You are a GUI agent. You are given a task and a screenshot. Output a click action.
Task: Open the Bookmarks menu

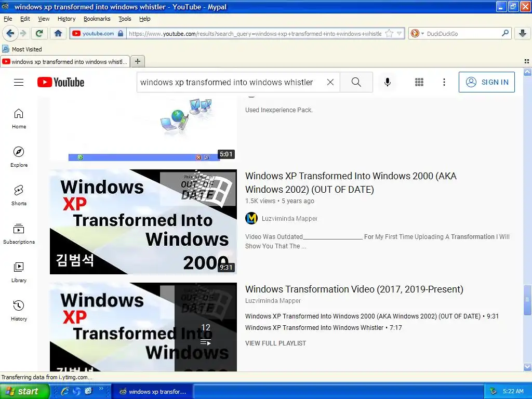97,19
